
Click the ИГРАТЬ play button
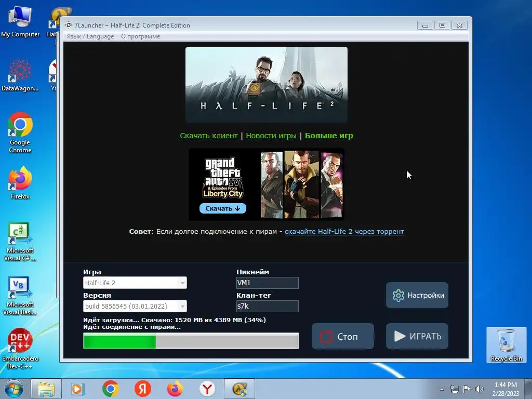click(417, 336)
